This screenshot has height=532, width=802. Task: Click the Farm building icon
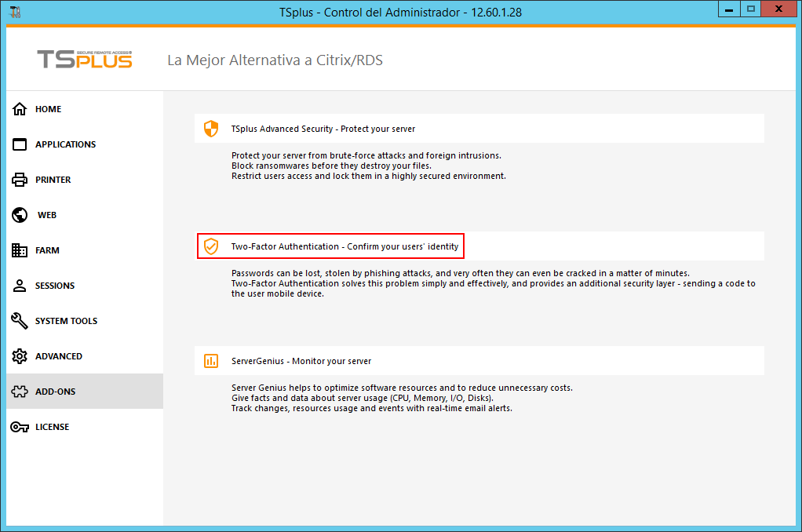coord(20,250)
